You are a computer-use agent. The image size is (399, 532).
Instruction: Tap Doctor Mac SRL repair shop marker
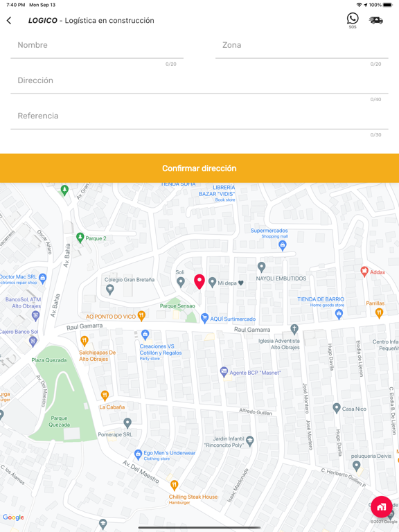[x=42, y=278]
